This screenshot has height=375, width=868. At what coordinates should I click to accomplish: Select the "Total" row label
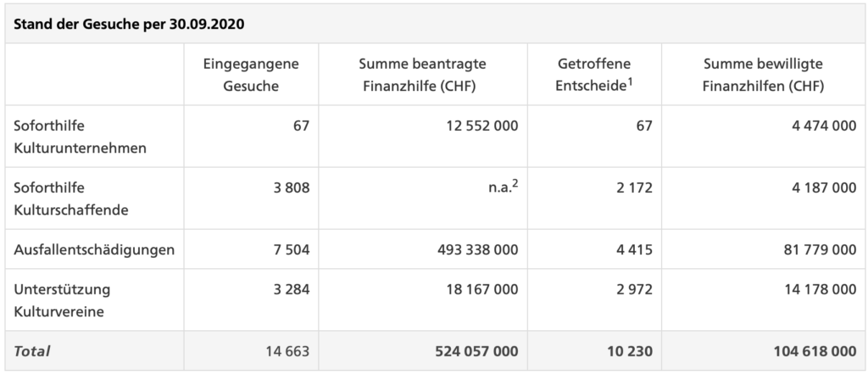coord(32,350)
